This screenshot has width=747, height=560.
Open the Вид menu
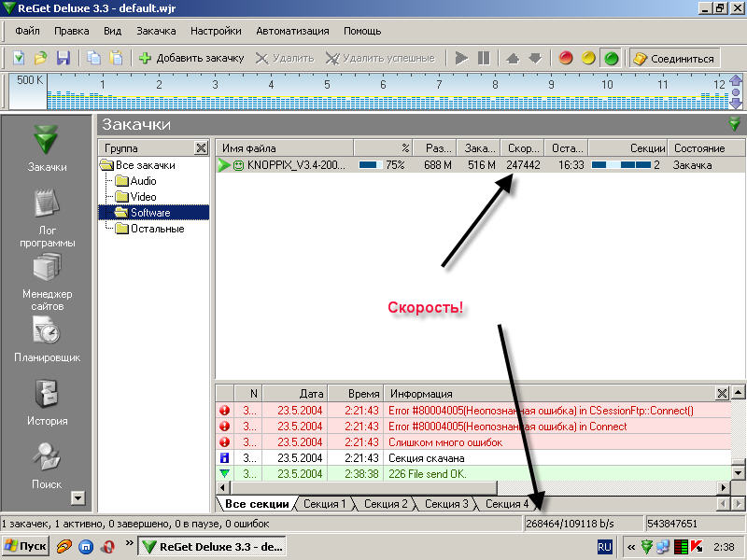tap(112, 31)
